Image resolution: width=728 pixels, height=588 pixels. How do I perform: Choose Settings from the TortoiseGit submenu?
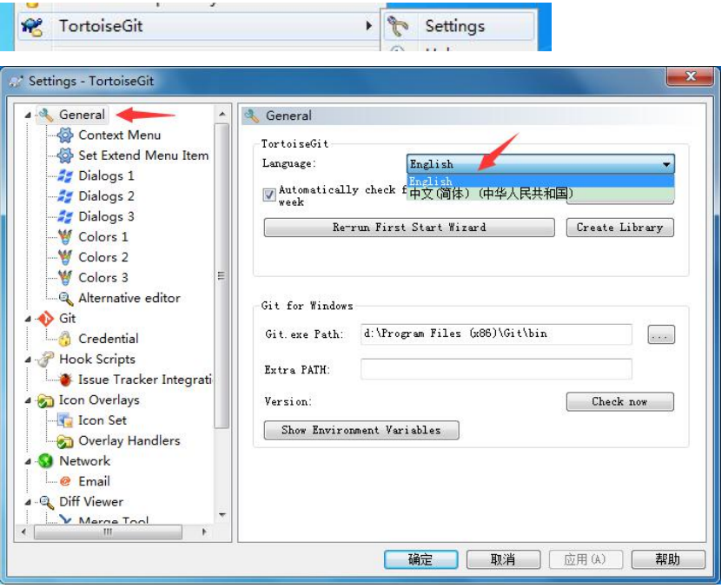coord(459,26)
